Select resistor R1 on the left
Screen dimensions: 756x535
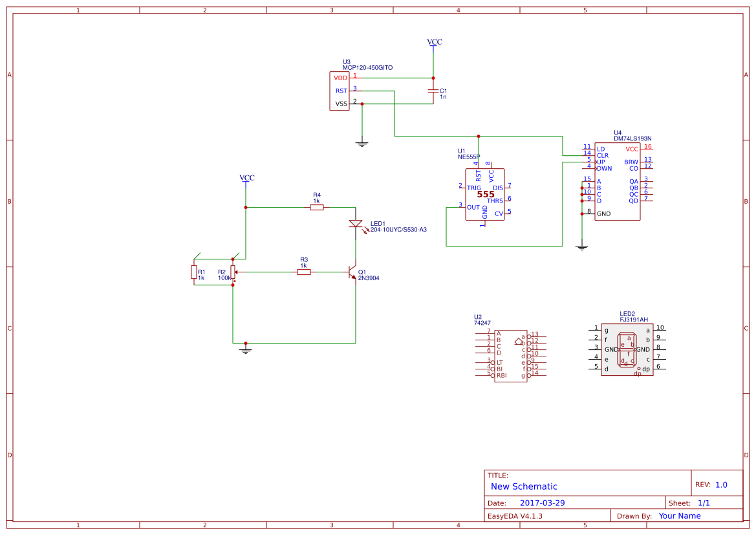[x=194, y=272]
